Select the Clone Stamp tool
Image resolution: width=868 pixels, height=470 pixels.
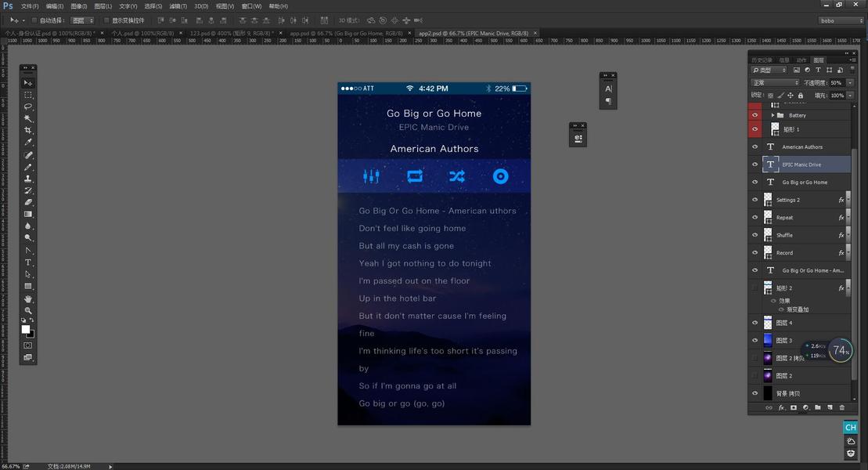click(x=27, y=179)
